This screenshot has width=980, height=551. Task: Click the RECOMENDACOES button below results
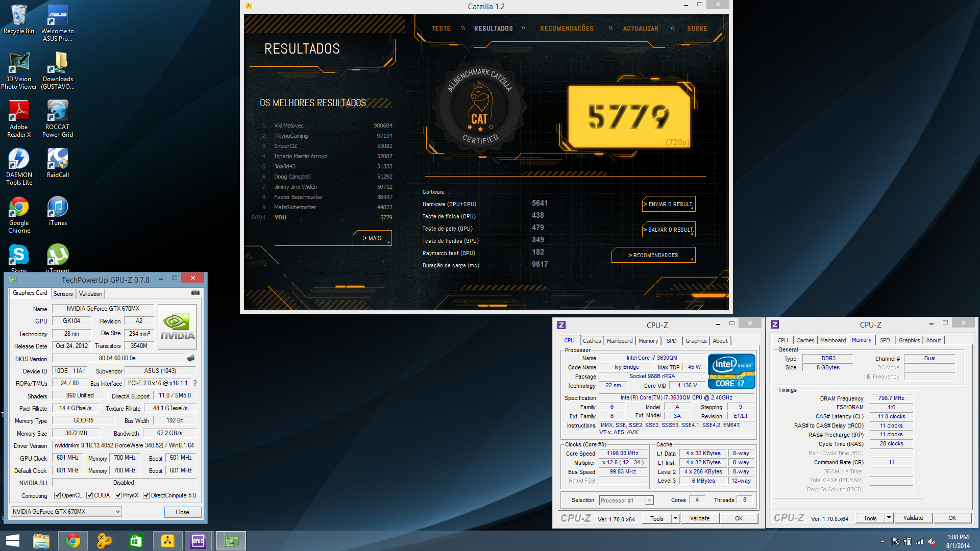[653, 255]
